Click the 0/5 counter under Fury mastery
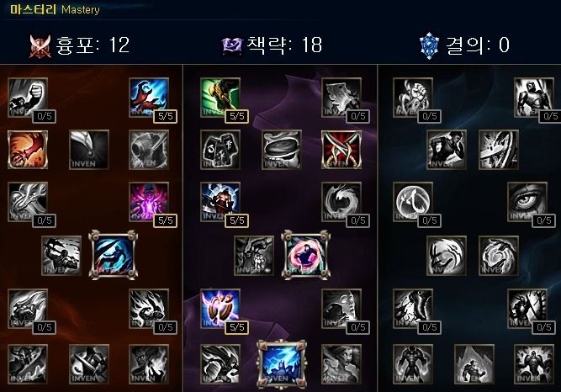Screen dimensions: 561x392 (x=45, y=116)
